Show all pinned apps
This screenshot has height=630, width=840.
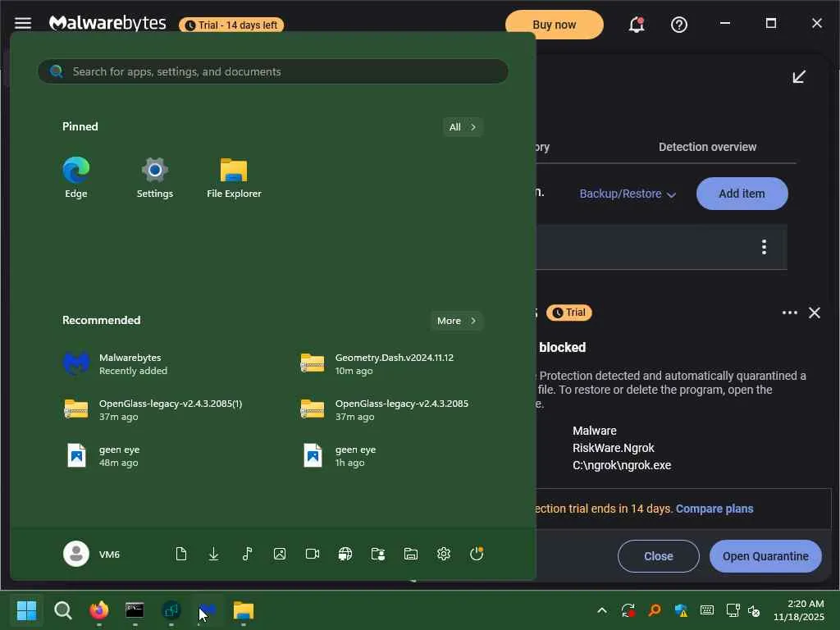point(463,127)
